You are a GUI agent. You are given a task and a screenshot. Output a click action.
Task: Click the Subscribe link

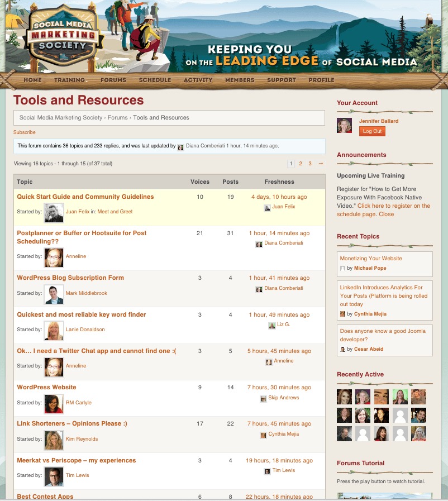coord(24,132)
